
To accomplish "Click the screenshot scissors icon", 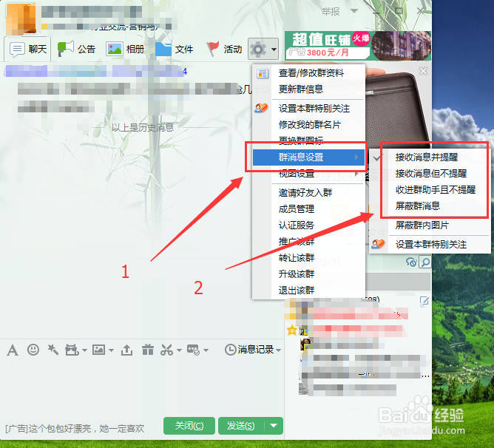I will 166,350.
